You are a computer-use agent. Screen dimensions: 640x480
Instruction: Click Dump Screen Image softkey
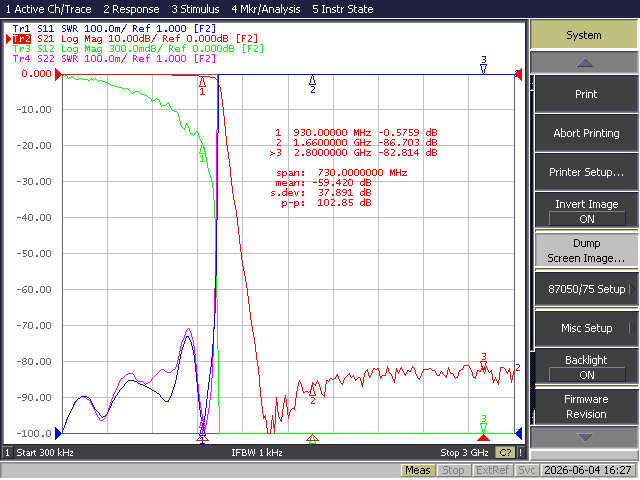pos(586,250)
